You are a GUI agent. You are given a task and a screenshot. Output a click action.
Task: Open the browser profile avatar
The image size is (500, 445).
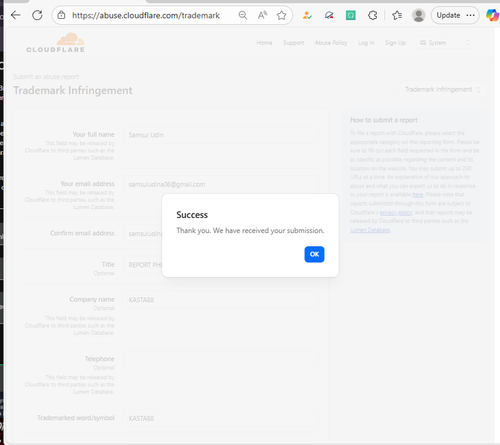pyautogui.click(x=419, y=15)
